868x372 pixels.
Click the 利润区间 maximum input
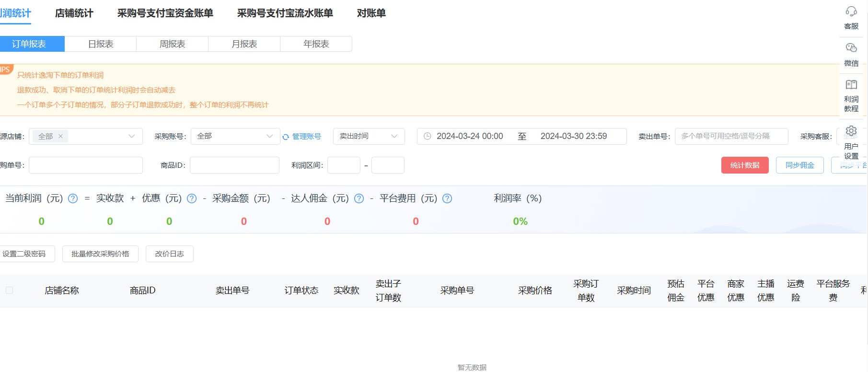(388, 165)
